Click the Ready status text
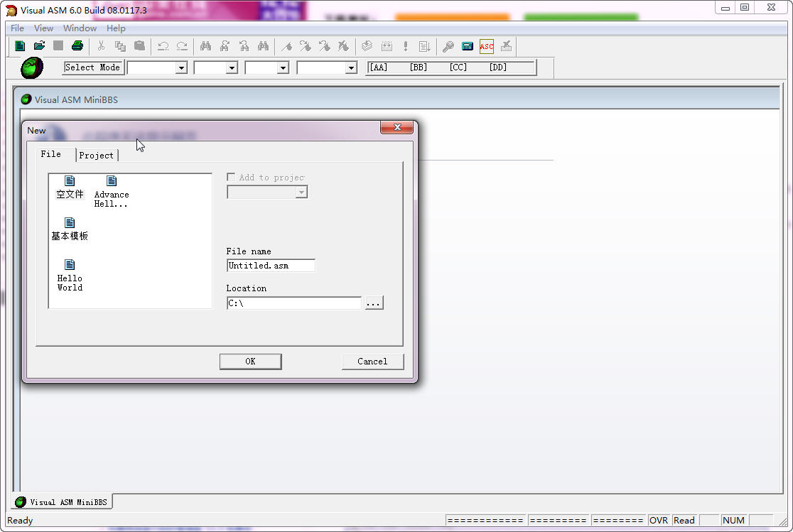 point(20,521)
